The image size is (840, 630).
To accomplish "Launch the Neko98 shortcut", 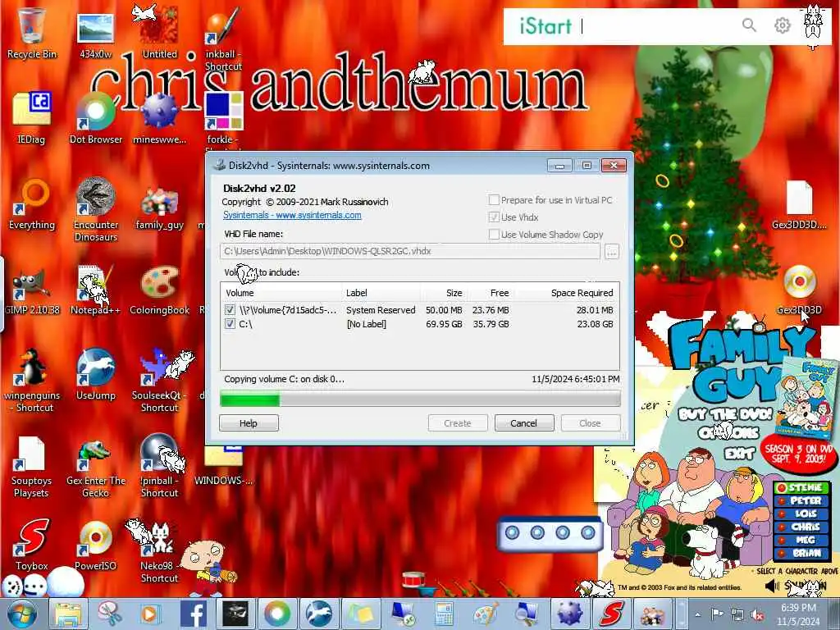I will point(159,552).
